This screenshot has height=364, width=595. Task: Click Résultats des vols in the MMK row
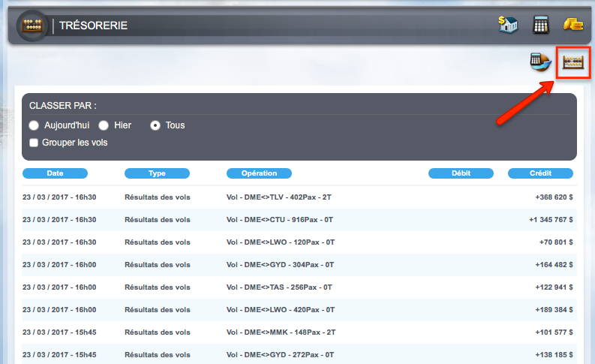157,332
